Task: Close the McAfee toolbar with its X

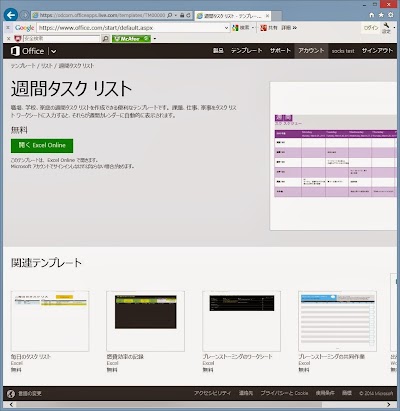Action: pyautogui.click(x=8, y=39)
